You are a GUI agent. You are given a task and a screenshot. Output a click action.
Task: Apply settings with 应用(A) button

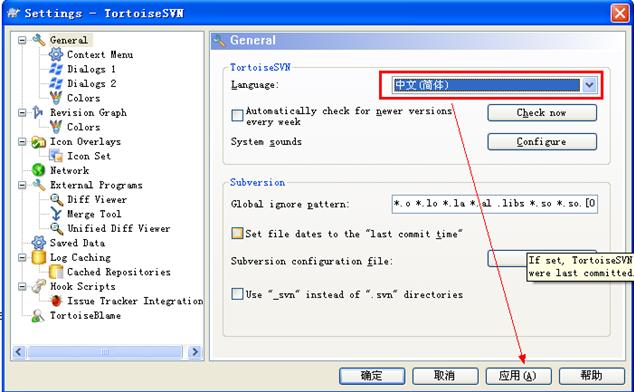click(x=518, y=375)
